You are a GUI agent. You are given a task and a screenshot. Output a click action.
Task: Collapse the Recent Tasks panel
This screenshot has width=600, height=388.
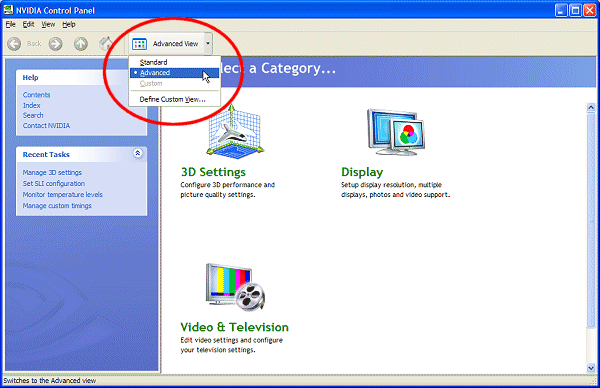(138, 153)
